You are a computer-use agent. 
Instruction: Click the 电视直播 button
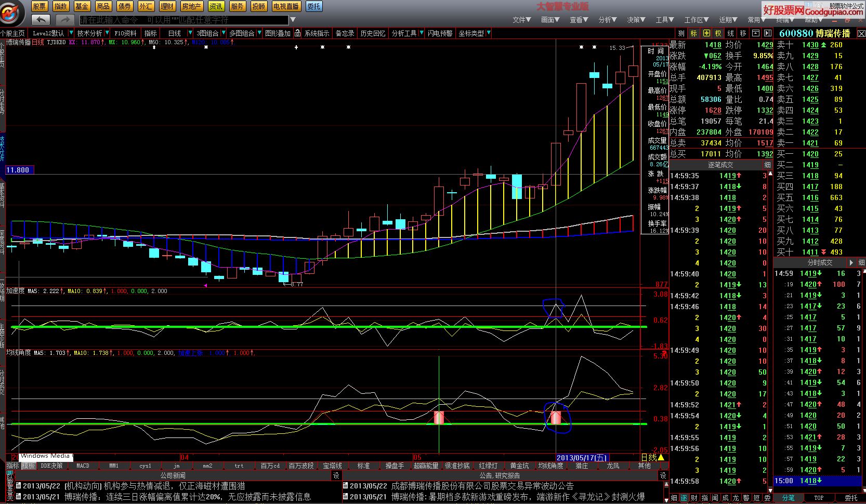coord(286,6)
